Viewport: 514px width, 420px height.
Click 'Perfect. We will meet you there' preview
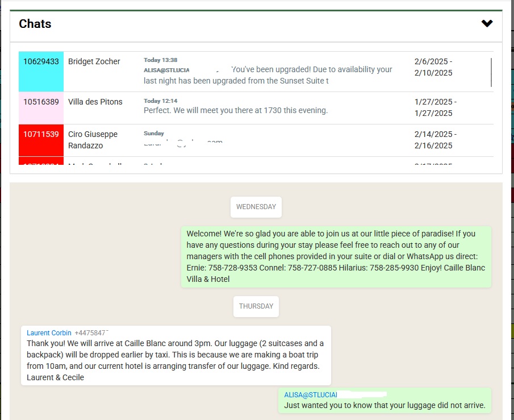coord(236,110)
